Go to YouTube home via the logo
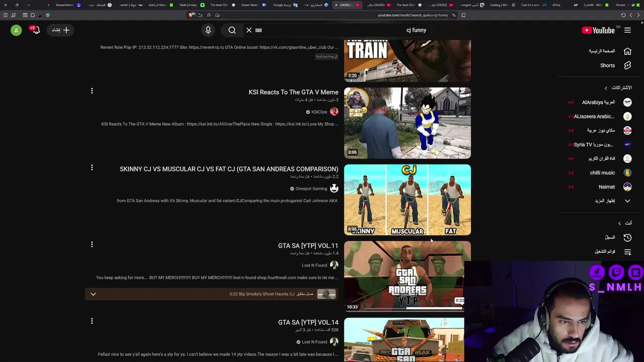644x362 pixels. 598,30
